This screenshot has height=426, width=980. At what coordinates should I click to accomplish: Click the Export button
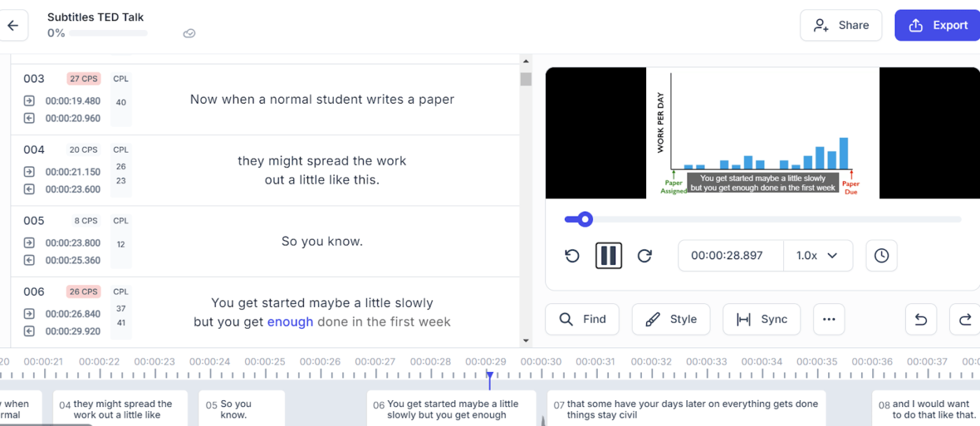click(937, 25)
